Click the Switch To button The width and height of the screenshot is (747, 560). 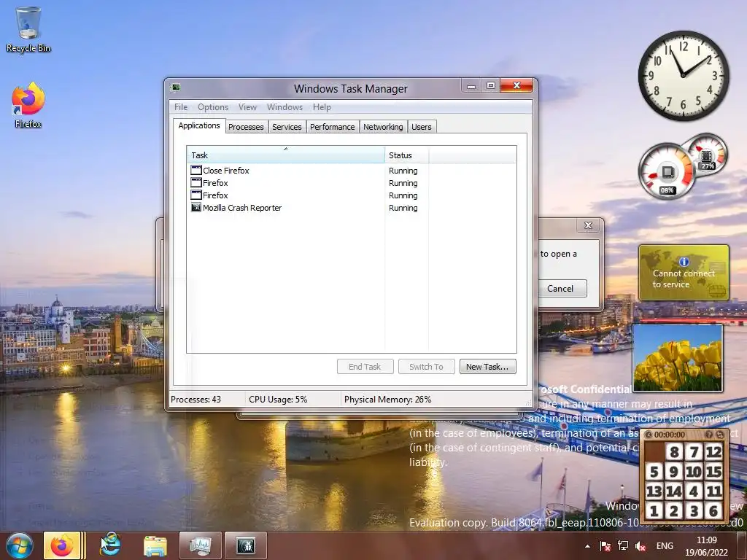426,366
